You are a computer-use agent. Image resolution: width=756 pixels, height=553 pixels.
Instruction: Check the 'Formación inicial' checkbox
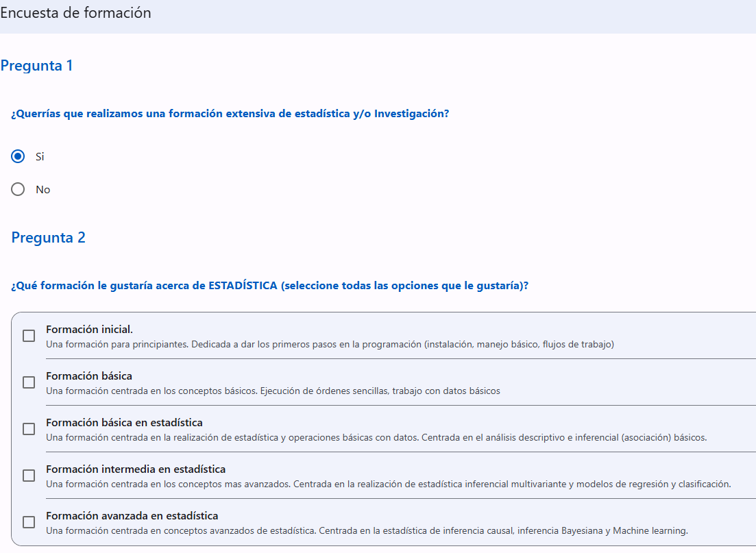pos(28,336)
